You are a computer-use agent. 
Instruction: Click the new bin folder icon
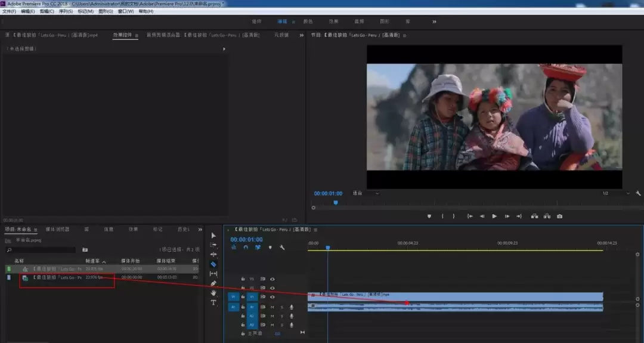(x=85, y=250)
